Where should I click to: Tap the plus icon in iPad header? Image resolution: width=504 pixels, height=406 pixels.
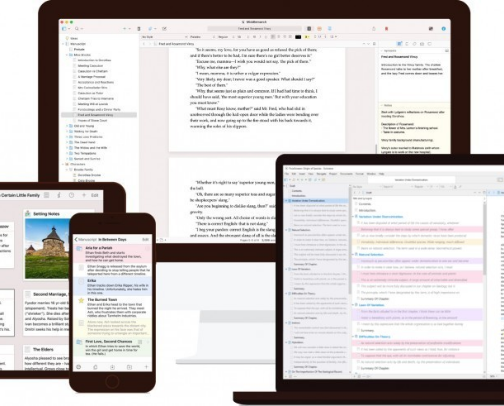[84, 195]
